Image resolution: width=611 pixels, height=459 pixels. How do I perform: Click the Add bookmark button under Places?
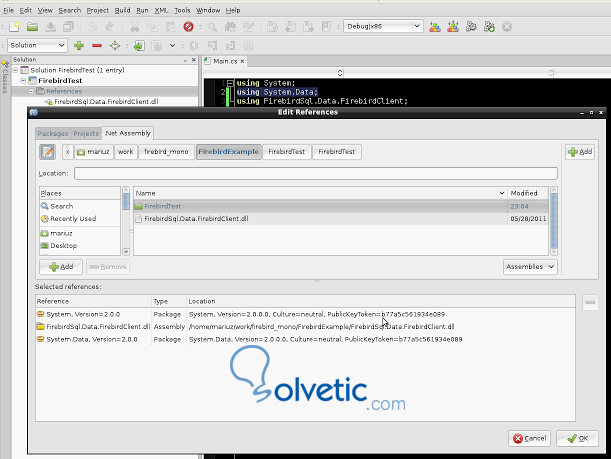(61, 267)
